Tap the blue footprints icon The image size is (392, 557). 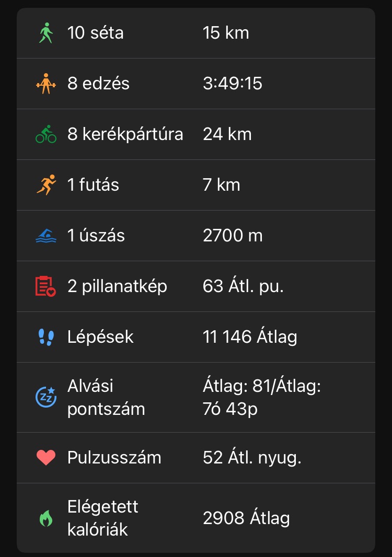(46, 337)
